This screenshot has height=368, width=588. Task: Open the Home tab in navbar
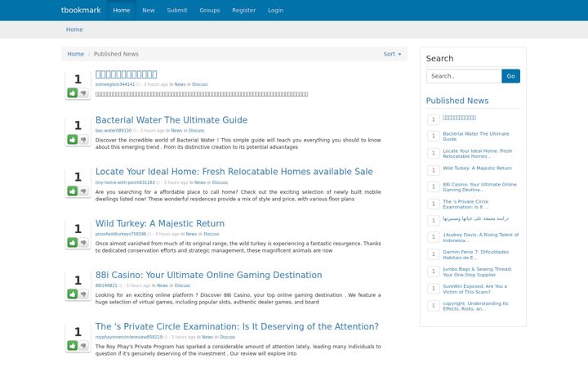(122, 10)
